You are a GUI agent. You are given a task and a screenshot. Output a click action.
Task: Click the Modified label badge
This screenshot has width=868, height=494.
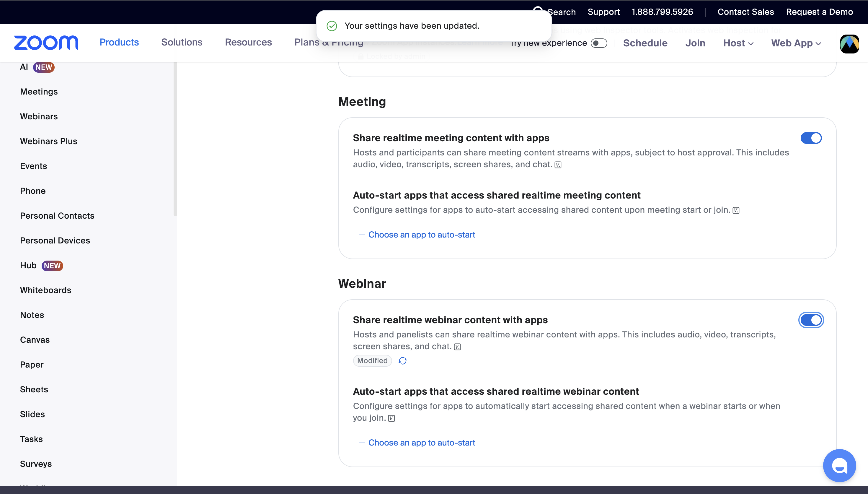(373, 361)
